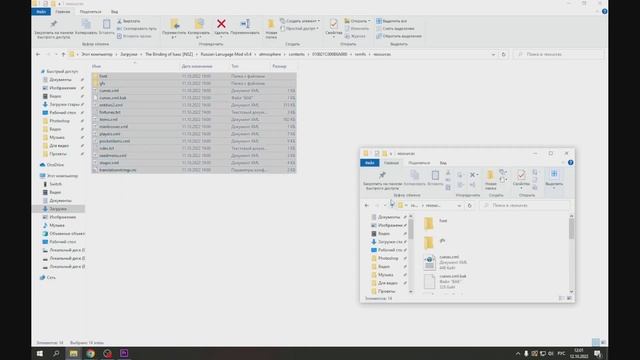Select entities2.xml in the large window list
The width and height of the screenshot is (640, 360).
[x=194, y=105]
